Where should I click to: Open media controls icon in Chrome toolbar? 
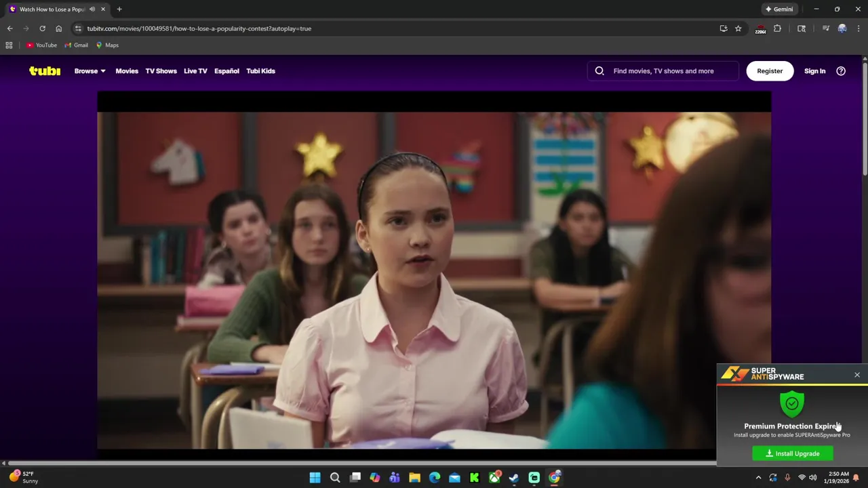click(x=825, y=28)
